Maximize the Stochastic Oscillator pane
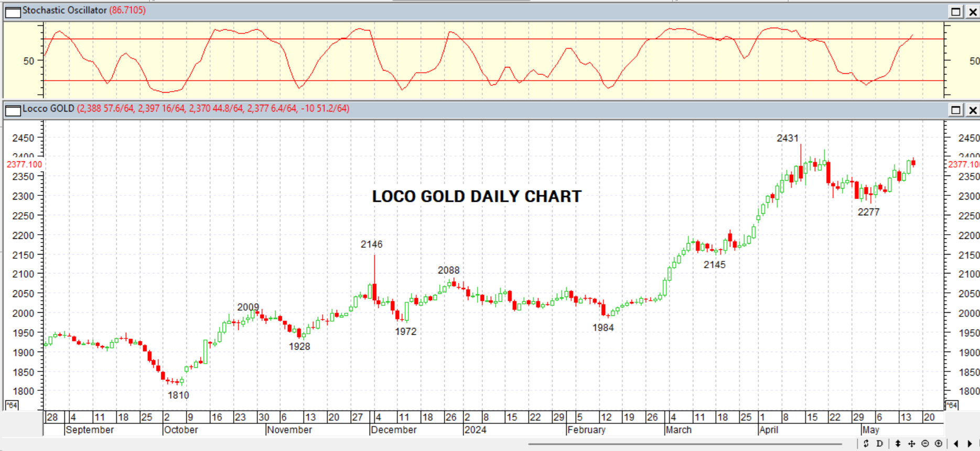This screenshot has height=451, width=980. point(956,12)
